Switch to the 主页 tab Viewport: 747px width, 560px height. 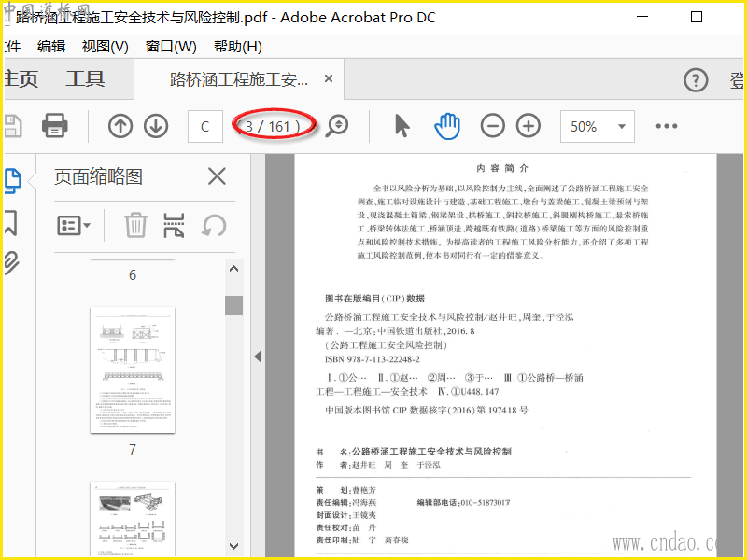[x=21, y=78]
